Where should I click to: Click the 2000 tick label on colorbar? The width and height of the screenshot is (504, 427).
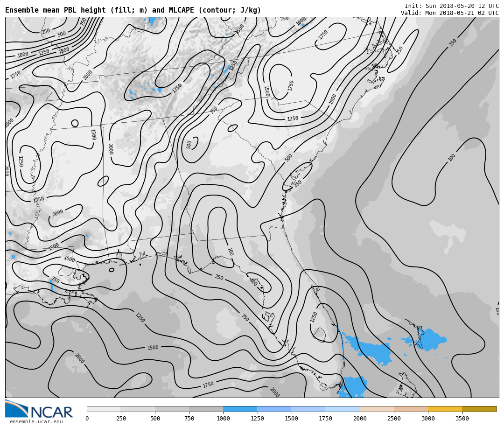click(360, 419)
